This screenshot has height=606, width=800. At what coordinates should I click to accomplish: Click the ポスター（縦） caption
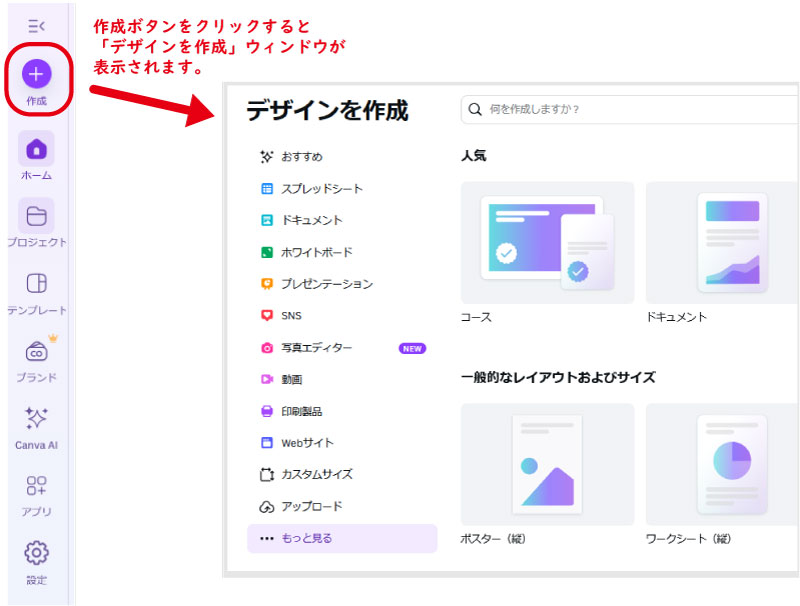coord(493,539)
